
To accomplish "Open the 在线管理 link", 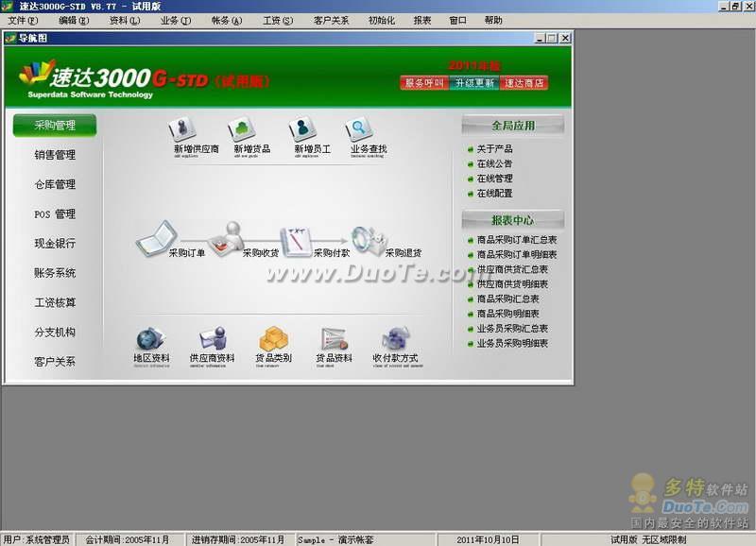I will (494, 179).
